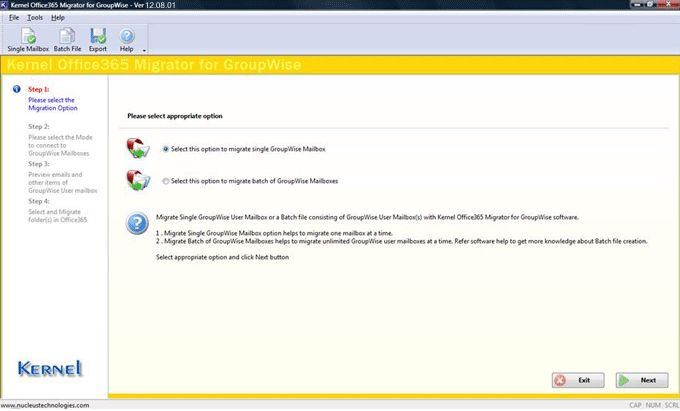Click the Export toolbar icon

98,39
